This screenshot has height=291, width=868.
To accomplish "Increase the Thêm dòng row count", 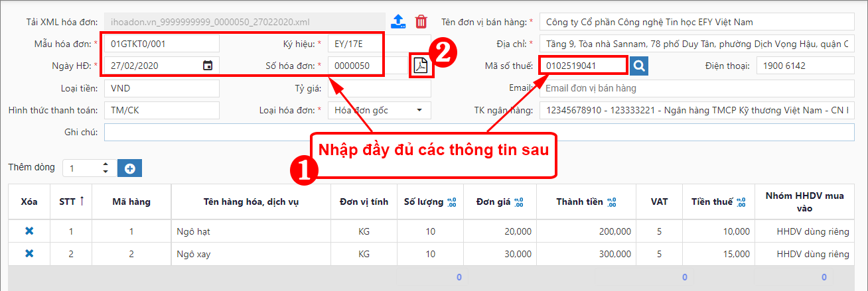I will click(105, 164).
